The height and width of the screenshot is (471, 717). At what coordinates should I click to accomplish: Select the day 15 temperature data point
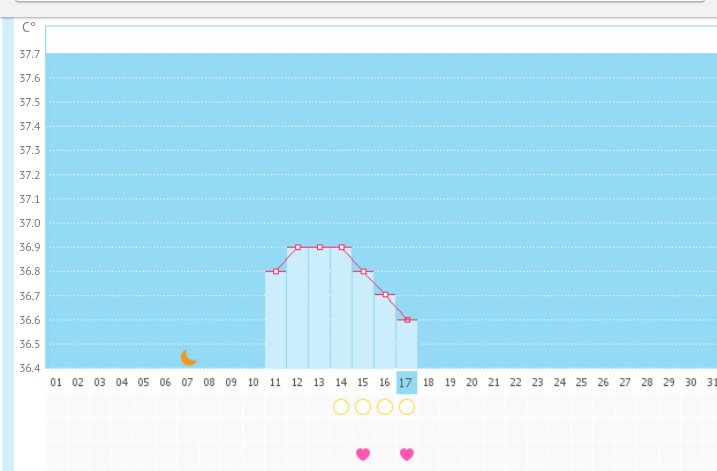pos(364,271)
